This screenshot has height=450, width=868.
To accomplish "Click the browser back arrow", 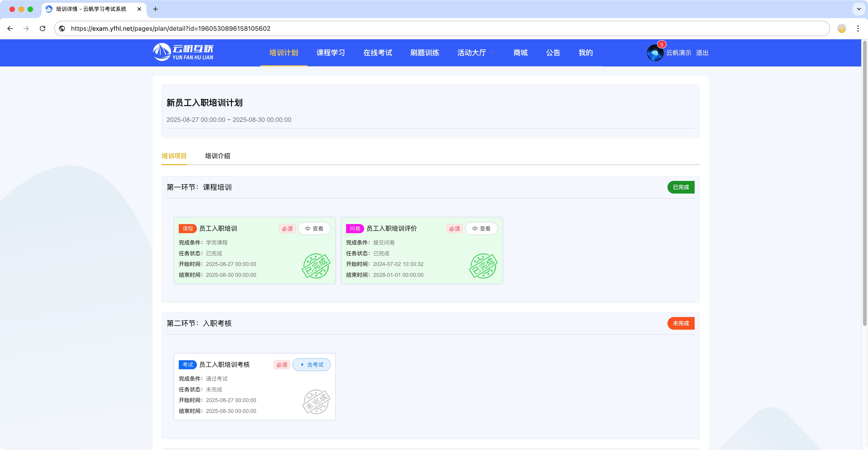I will 10,29.
